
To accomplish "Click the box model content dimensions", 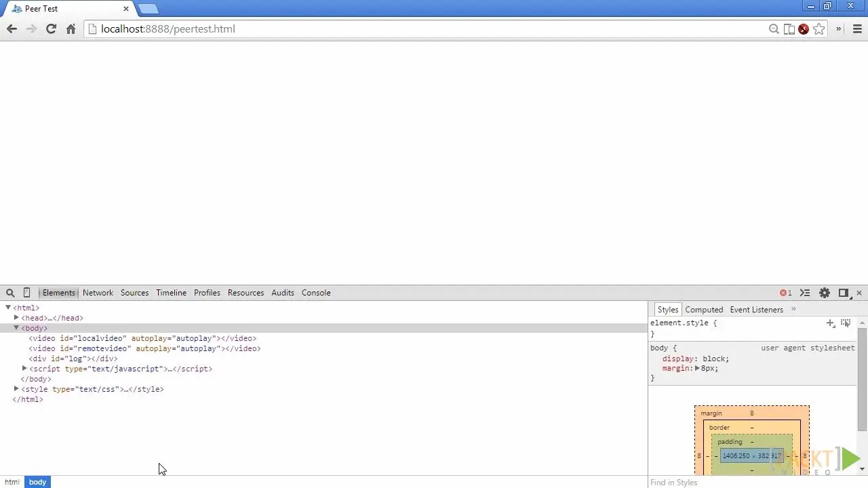I will tap(752, 455).
